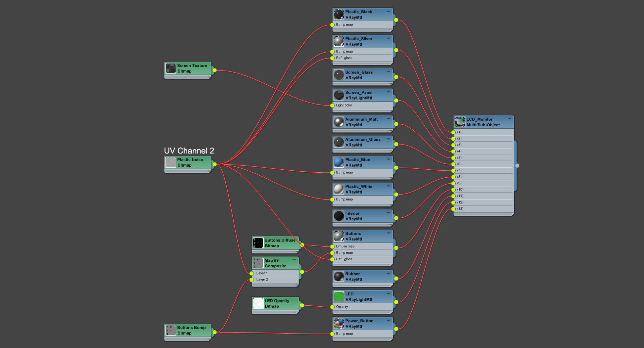This screenshot has height=348, width=644.
Task: Collapse the Screen_Panel node
Action: click(x=388, y=92)
